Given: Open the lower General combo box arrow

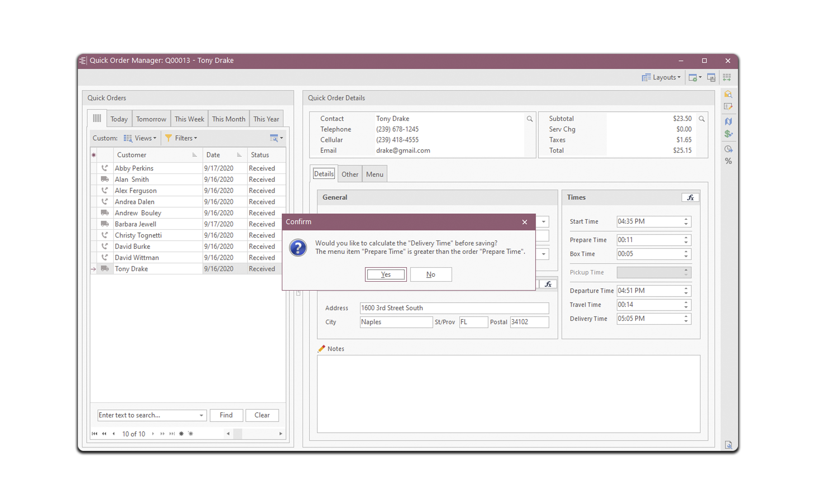Looking at the screenshot, I should pos(543,254).
